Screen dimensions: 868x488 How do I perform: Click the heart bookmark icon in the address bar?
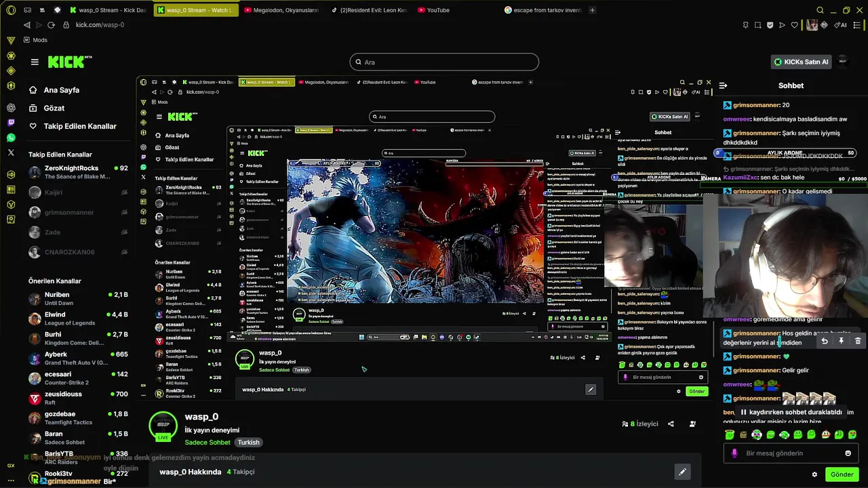[794, 25]
